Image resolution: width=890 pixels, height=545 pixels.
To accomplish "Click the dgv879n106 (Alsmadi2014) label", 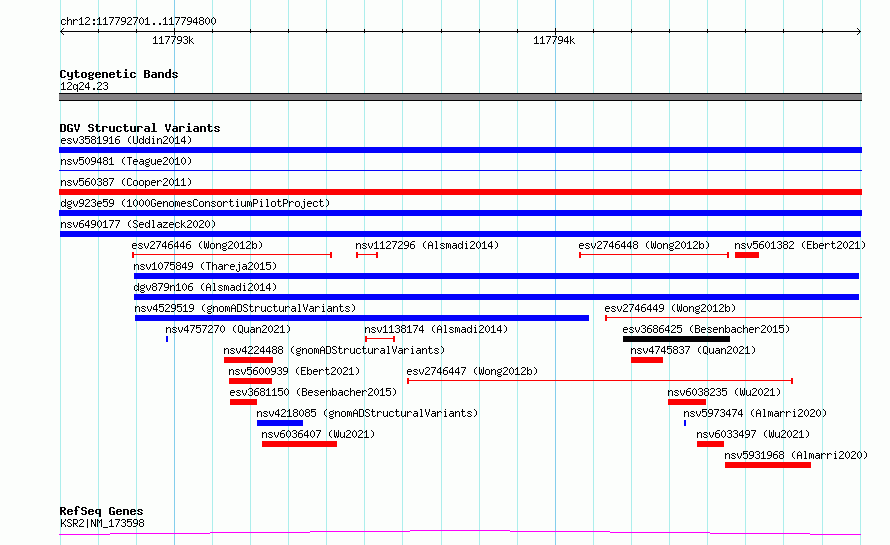I will [x=205, y=287].
